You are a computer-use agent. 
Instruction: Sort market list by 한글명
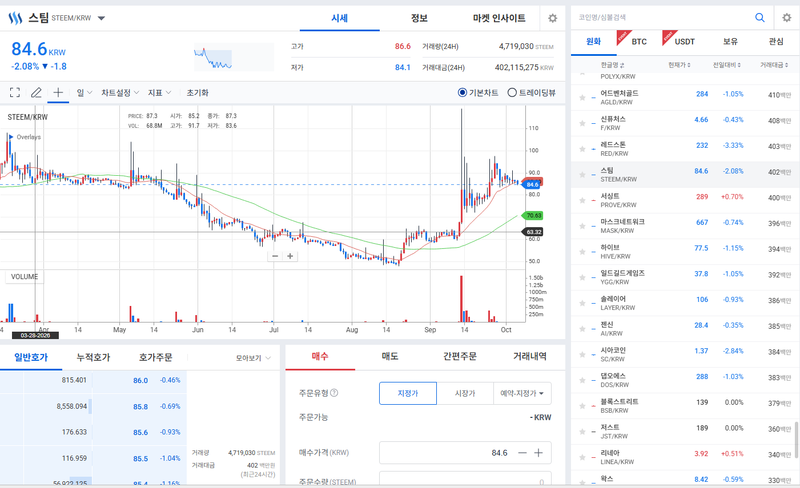coord(612,65)
